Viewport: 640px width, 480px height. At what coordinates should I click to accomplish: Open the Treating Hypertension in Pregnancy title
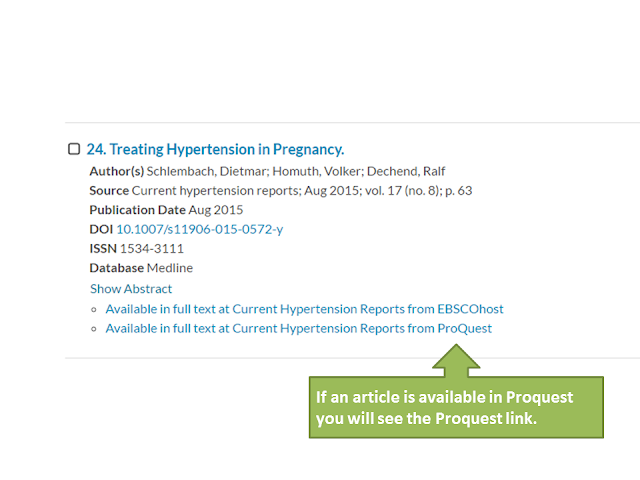click(x=215, y=149)
